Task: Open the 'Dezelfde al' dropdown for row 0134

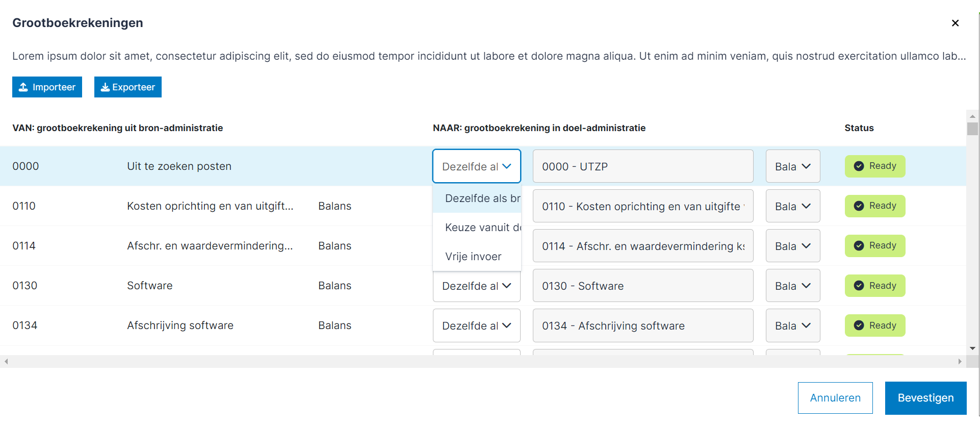Action: (x=476, y=325)
